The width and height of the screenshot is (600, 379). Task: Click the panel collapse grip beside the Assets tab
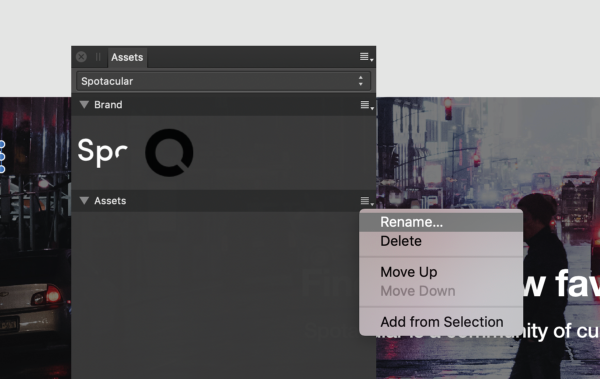click(98, 57)
